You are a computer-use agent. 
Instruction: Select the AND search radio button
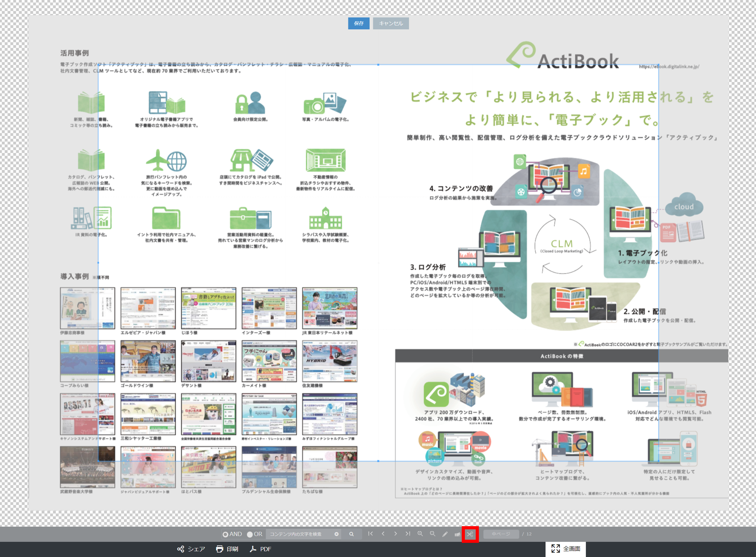[x=225, y=534]
